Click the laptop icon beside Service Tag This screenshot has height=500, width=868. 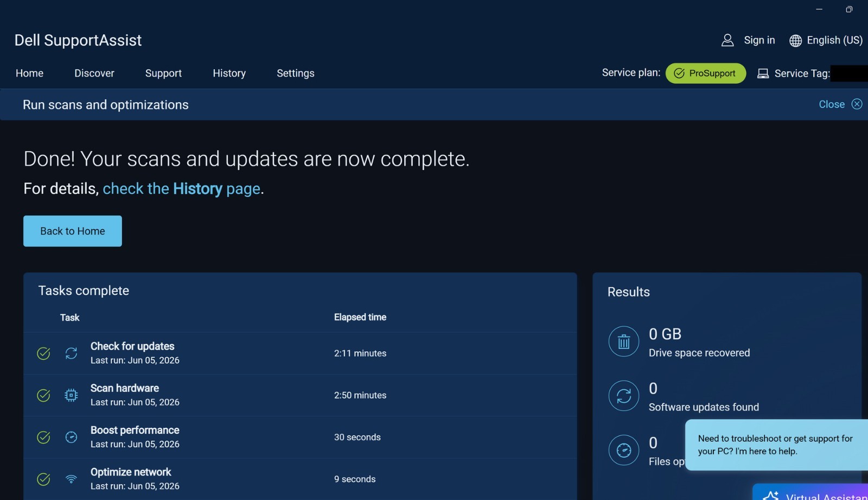tap(763, 73)
